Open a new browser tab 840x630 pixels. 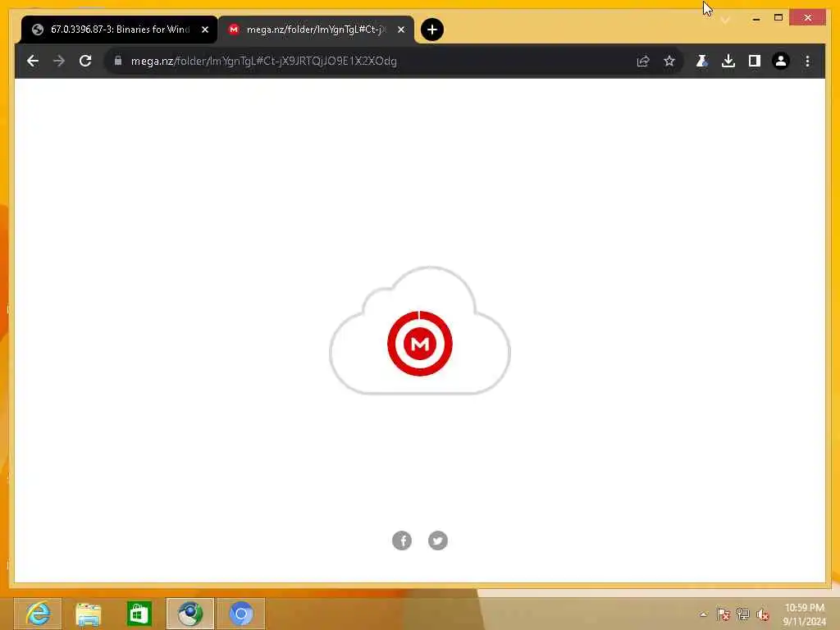431,30
